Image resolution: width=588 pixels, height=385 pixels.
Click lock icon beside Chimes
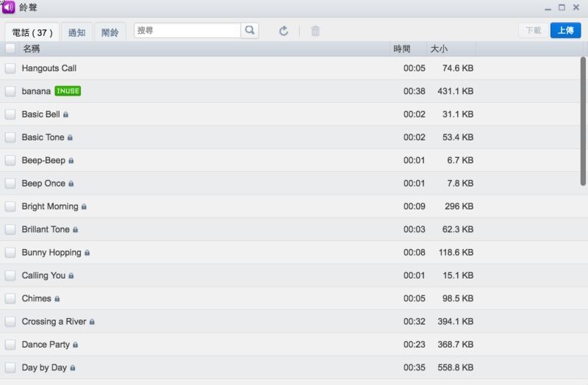(57, 299)
